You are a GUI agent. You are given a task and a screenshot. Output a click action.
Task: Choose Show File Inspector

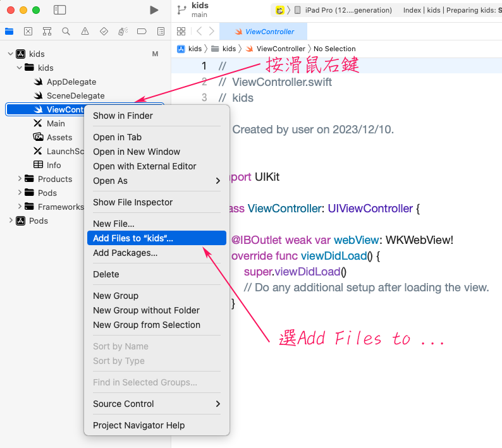[157, 202]
